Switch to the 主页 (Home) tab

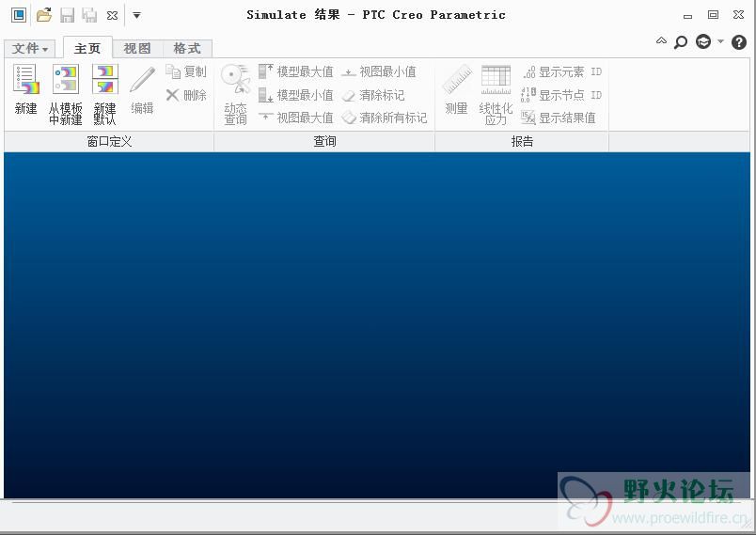pyautogui.click(x=87, y=48)
